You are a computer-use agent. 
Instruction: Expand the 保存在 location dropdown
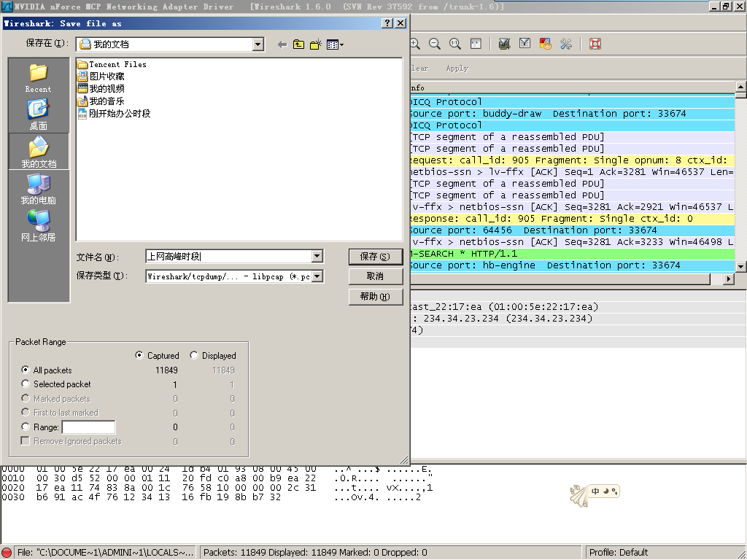(258, 44)
